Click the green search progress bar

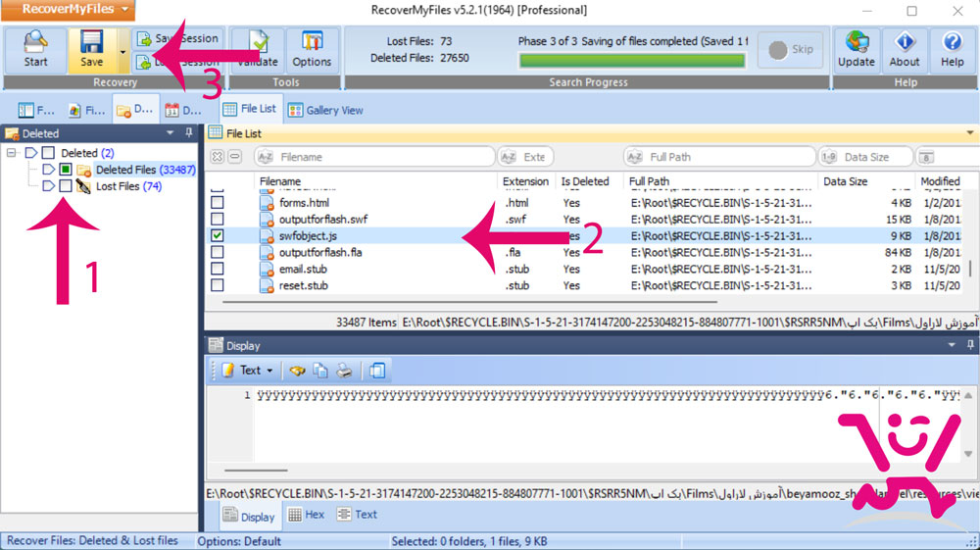632,61
